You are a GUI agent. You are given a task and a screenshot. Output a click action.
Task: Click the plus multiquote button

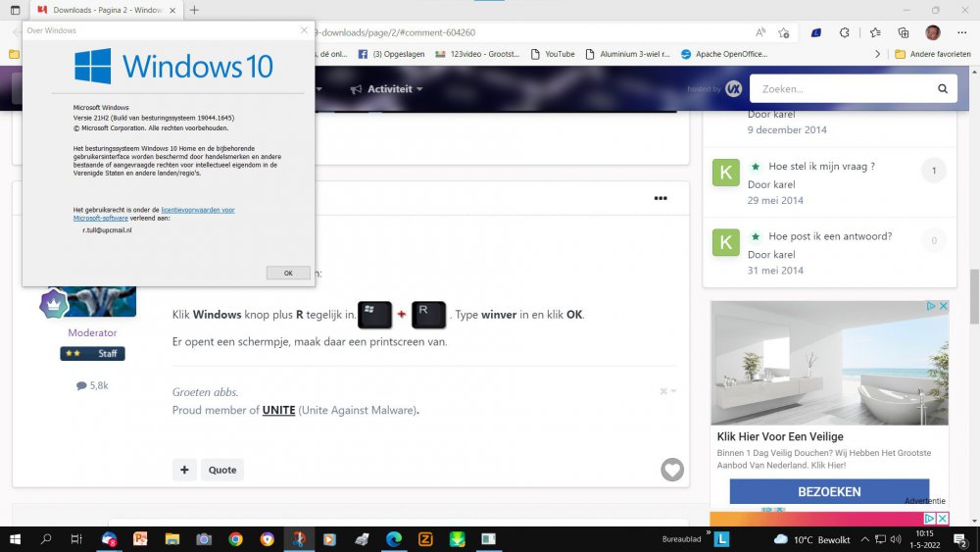tap(184, 470)
